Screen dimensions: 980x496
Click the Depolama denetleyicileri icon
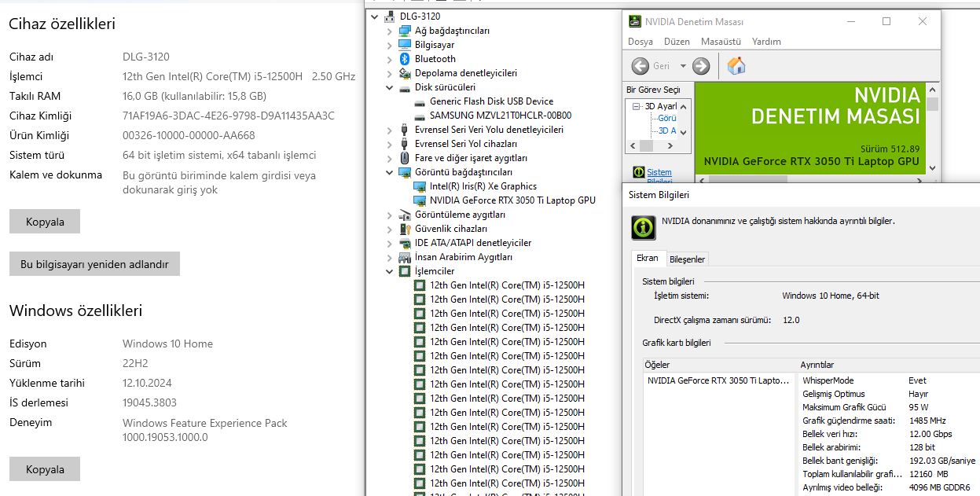click(405, 73)
